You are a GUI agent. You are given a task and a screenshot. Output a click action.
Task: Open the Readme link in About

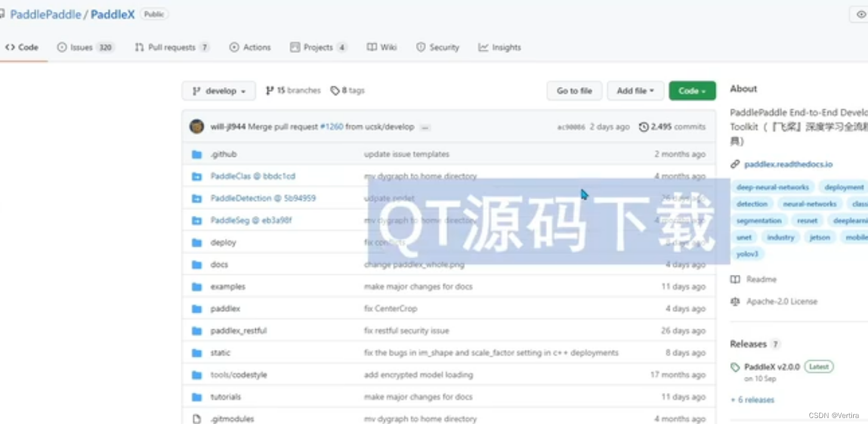click(x=754, y=280)
